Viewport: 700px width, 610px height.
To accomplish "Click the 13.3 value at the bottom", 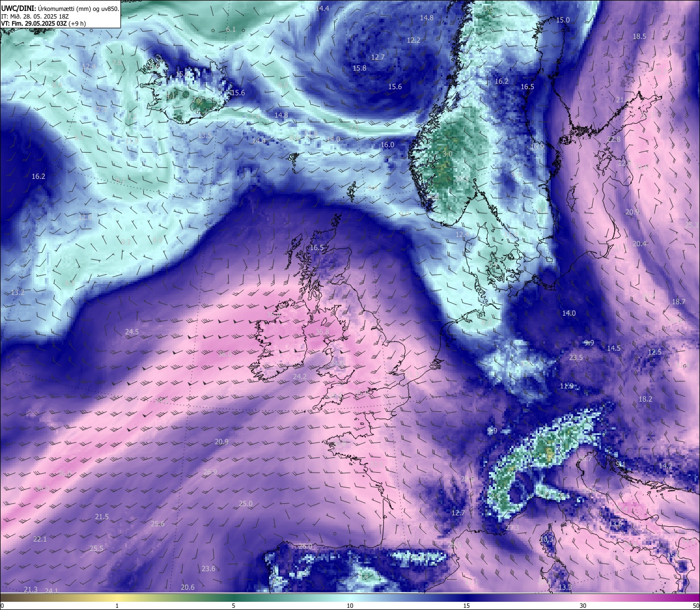I will coord(565,587).
